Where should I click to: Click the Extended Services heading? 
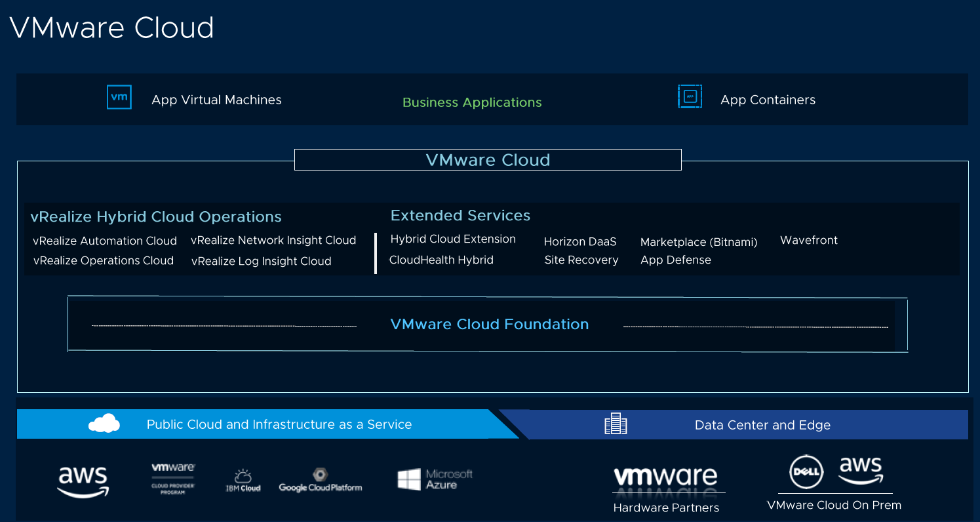[460, 216]
